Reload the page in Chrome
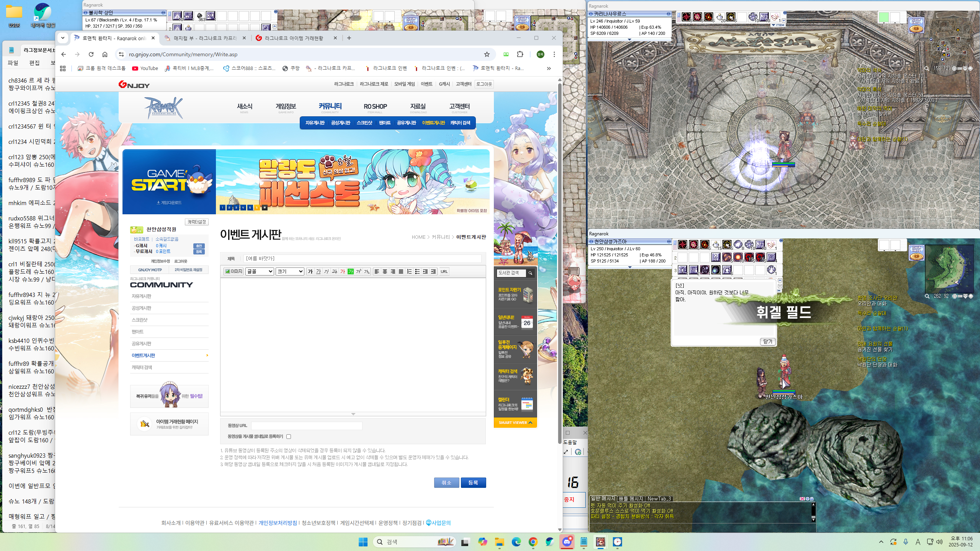Image resolution: width=980 pixels, height=551 pixels. coord(91,54)
